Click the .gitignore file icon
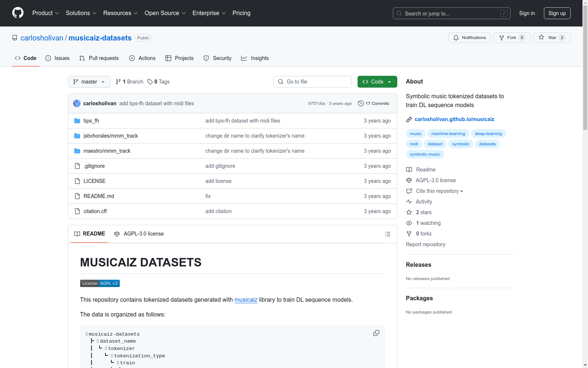The width and height of the screenshot is (588, 368). tap(77, 166)
